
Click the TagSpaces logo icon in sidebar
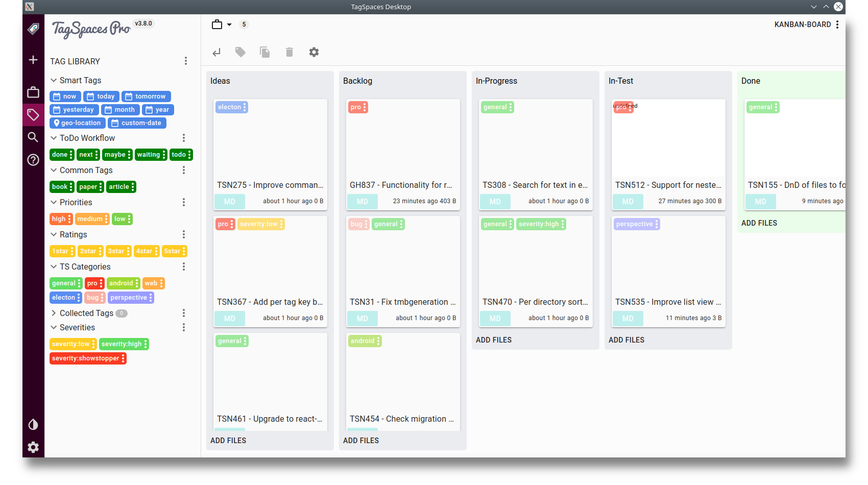tap(33, 29)
